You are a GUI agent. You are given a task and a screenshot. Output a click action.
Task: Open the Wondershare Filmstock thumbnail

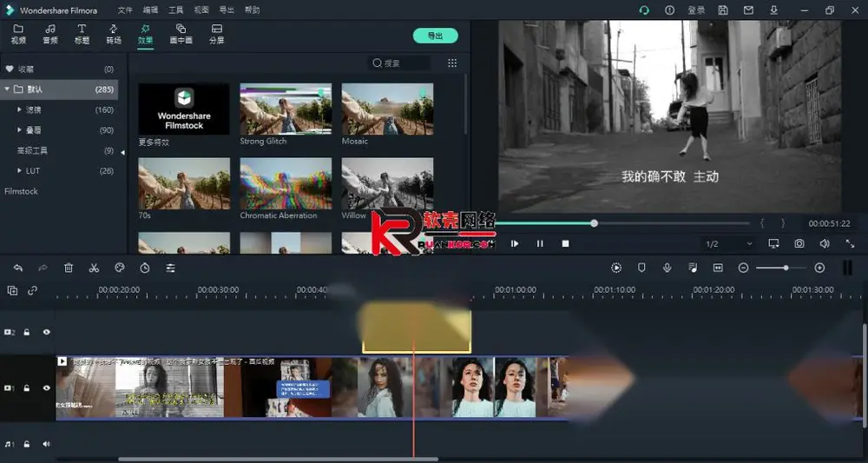coord(184,109)
